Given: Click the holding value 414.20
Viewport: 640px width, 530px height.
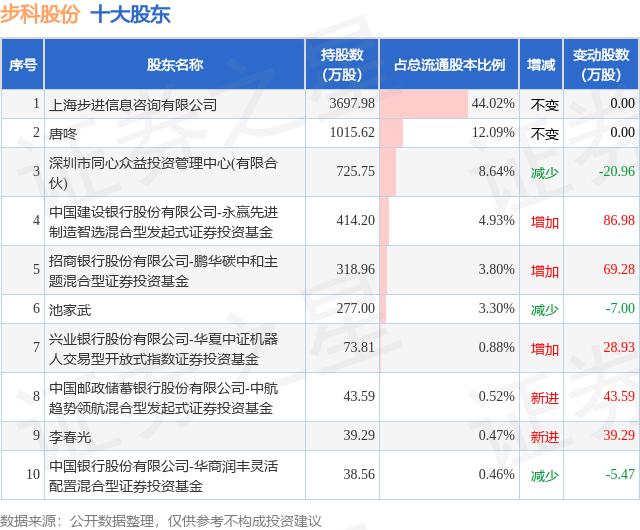Looking at the screenshot, I should [x=356, y=220].
